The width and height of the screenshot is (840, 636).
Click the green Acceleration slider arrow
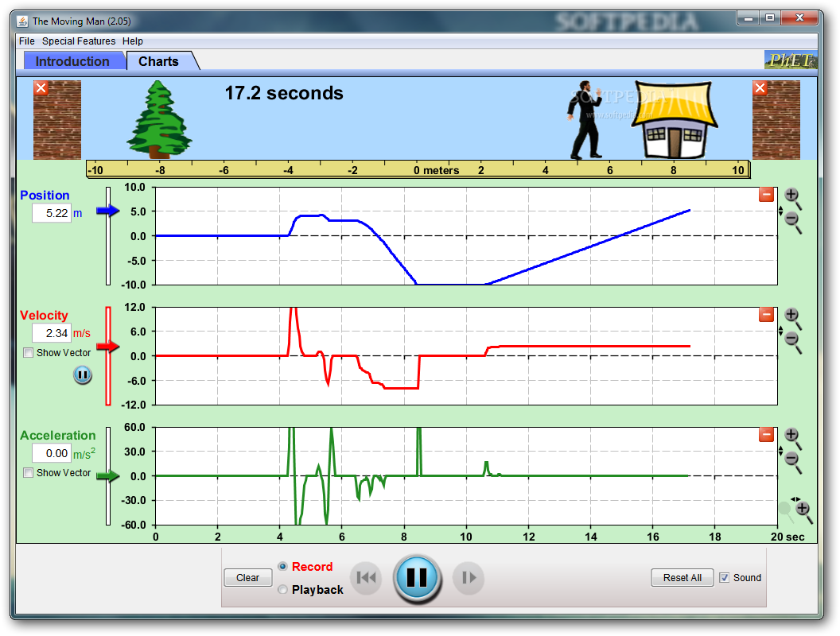108,475
